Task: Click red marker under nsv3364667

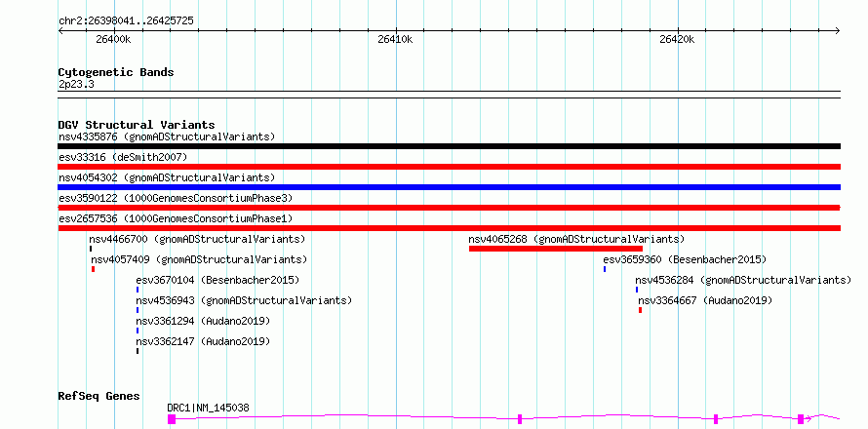Action: [640, 310]
